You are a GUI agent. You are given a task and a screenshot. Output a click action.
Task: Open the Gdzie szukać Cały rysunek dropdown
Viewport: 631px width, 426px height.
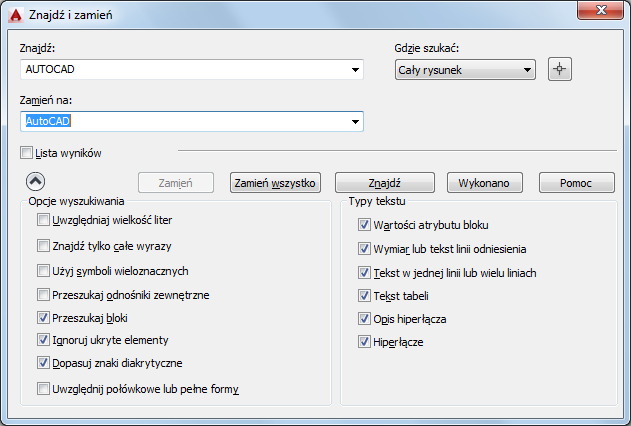point(465,70)
